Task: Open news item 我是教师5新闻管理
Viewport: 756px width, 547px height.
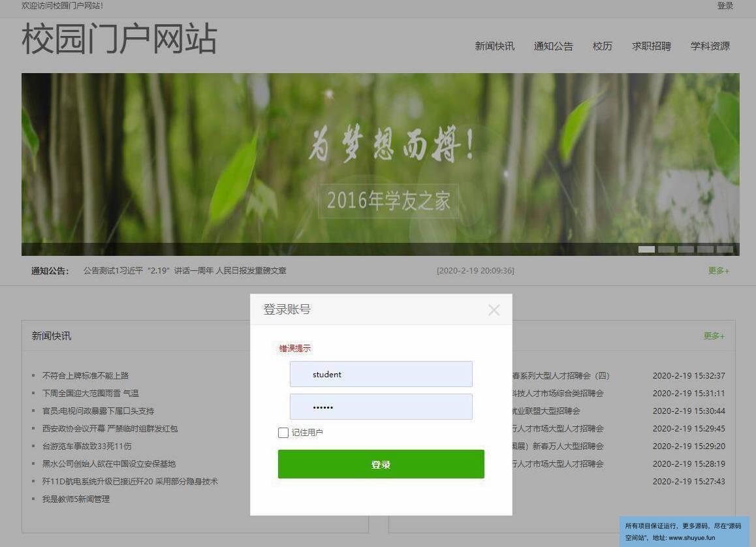Action: click(x=76, y=499)
